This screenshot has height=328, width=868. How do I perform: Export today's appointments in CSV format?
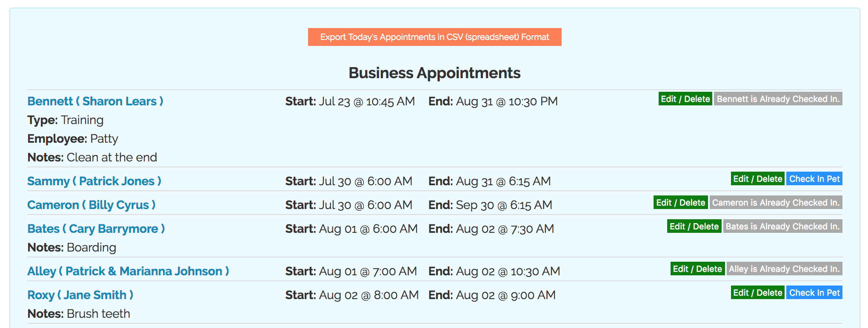pos(434,37)
